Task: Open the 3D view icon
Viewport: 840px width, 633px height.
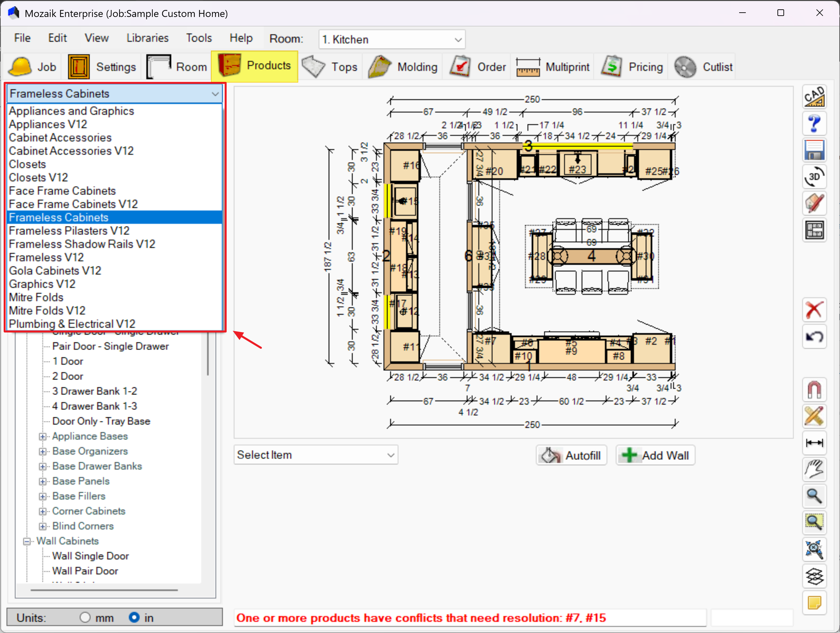Action: (x=814, y=177)
